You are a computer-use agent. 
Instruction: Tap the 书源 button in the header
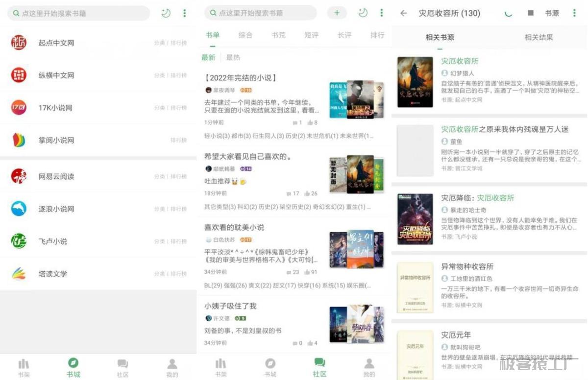pyautogui.click(x=552, y=13)
